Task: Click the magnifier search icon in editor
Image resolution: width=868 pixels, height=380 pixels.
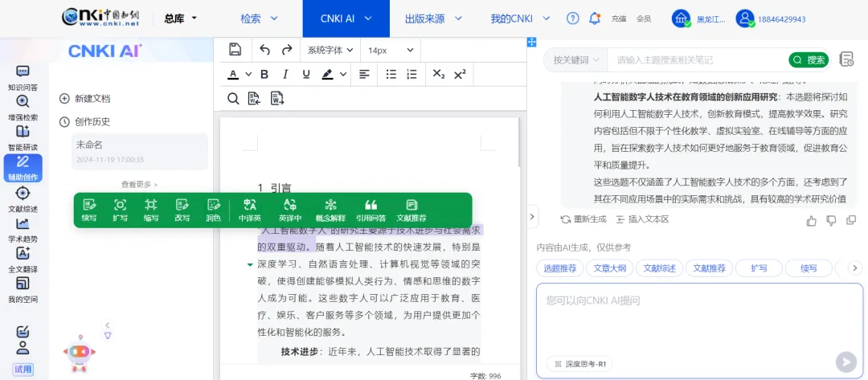Action: (x=234, y=99)
